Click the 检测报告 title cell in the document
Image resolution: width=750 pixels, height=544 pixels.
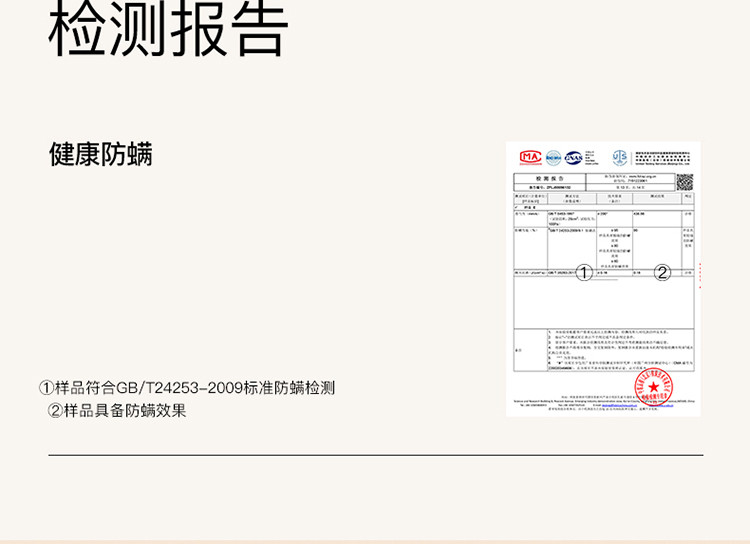[541, 177]
